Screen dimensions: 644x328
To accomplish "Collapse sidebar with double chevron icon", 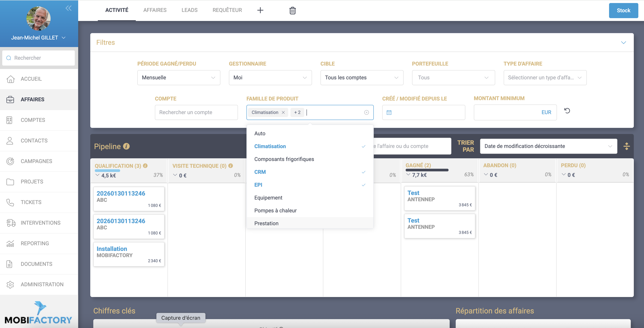I will point(69,8).
